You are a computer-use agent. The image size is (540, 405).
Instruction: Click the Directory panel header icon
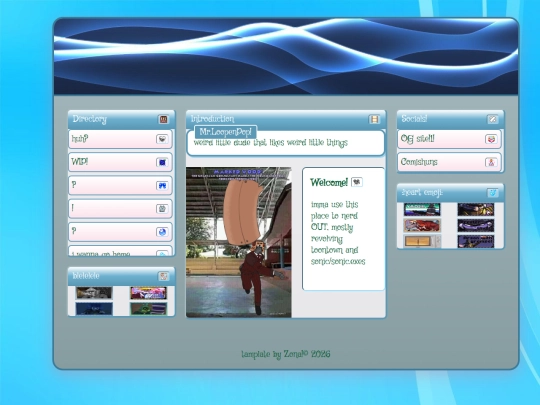(163, 119)
